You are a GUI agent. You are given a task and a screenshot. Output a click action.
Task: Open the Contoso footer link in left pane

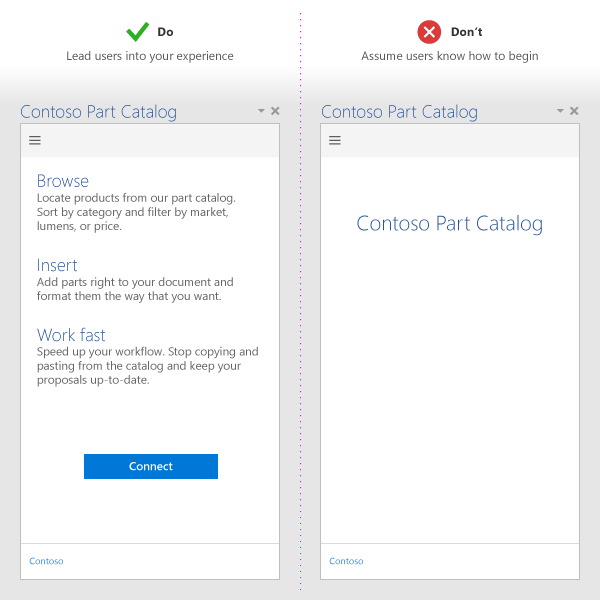(46, 561)
